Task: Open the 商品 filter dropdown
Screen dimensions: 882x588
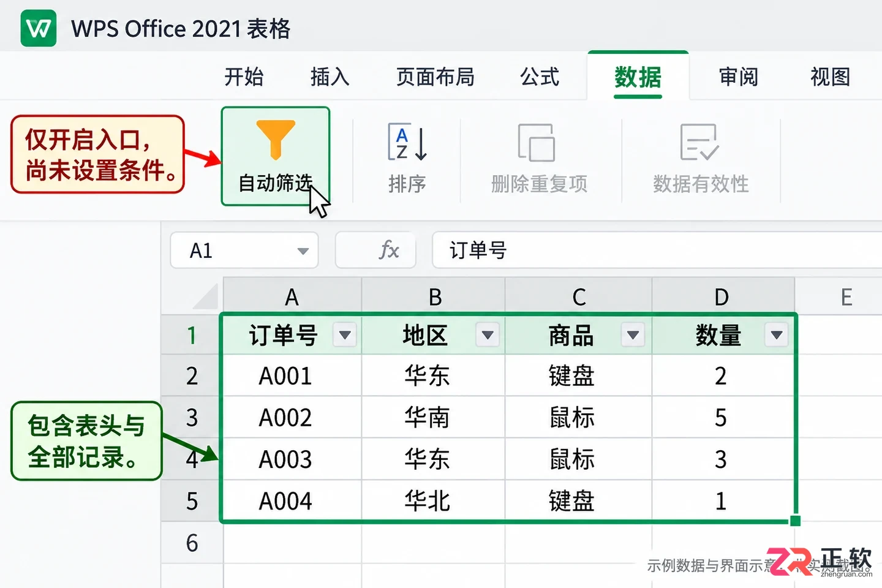Action: tap(633, 335)
